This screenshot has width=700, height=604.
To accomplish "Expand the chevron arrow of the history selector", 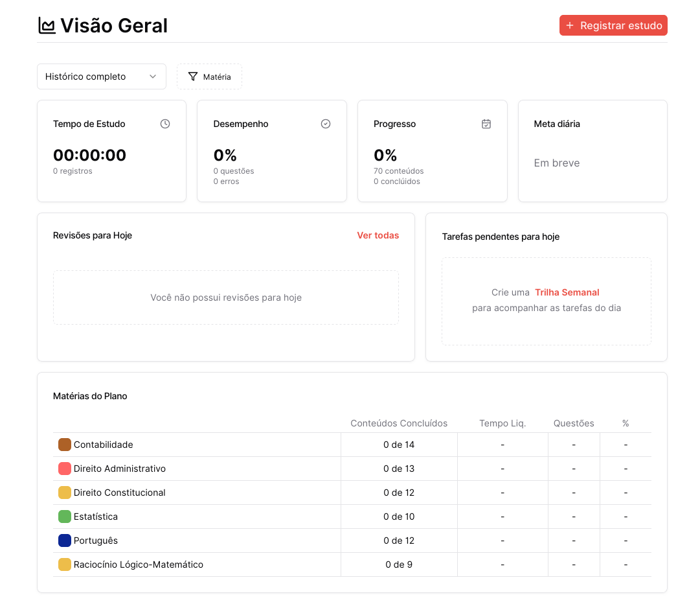I will click(153, 76).
